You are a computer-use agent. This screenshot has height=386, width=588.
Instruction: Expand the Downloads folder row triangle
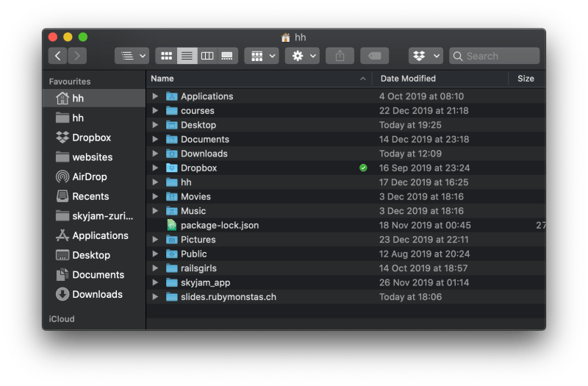click(155, 154)
